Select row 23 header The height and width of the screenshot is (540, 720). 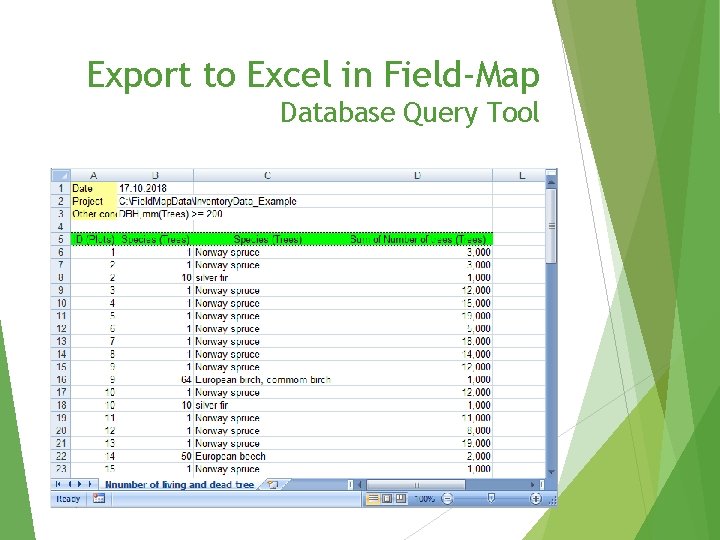tap(61, 469)
